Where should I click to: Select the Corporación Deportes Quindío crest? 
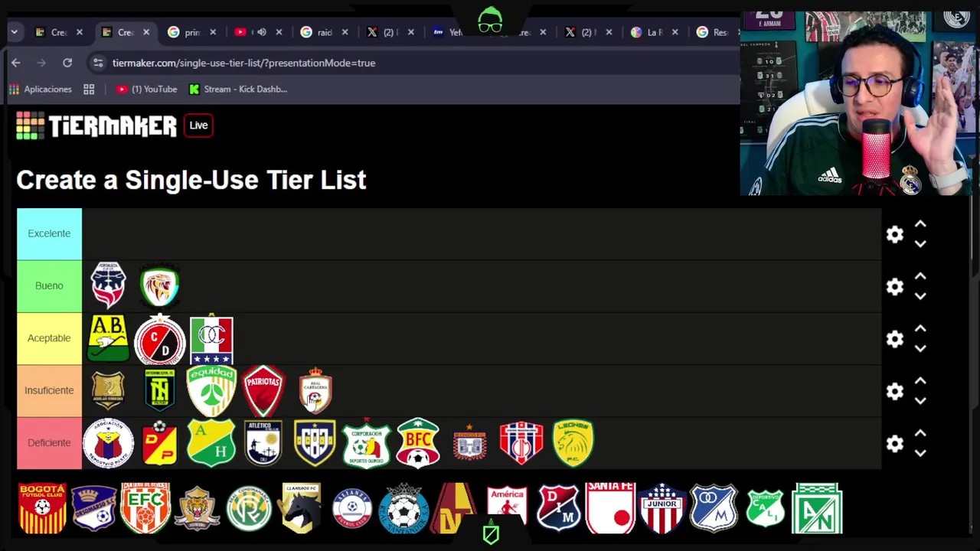pyautogui.click(x=367, y=443)
